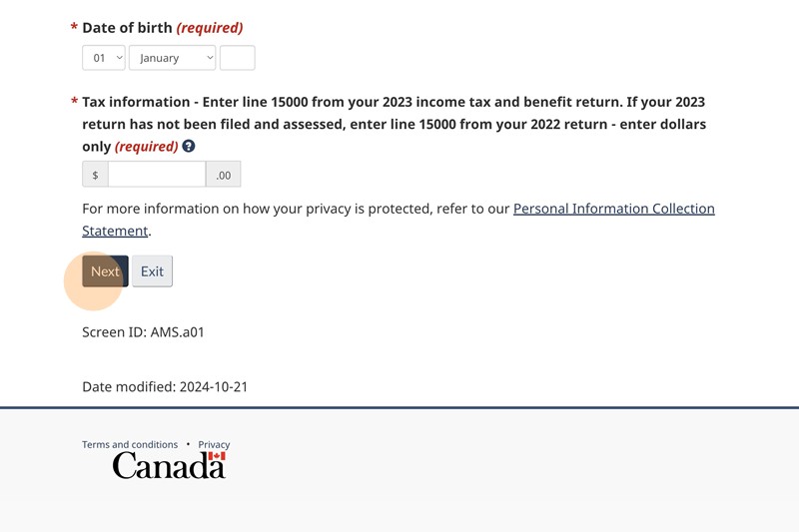Click the line 15000 dollar amount field
Viewport: 799px width, 532px height.
pyautogui.click(x=157, y=175)
